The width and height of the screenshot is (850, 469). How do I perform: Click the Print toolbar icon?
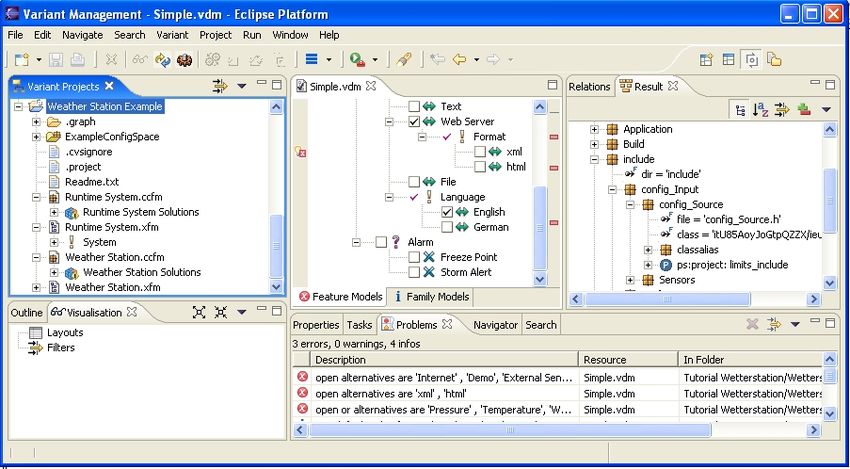point(78,59)
